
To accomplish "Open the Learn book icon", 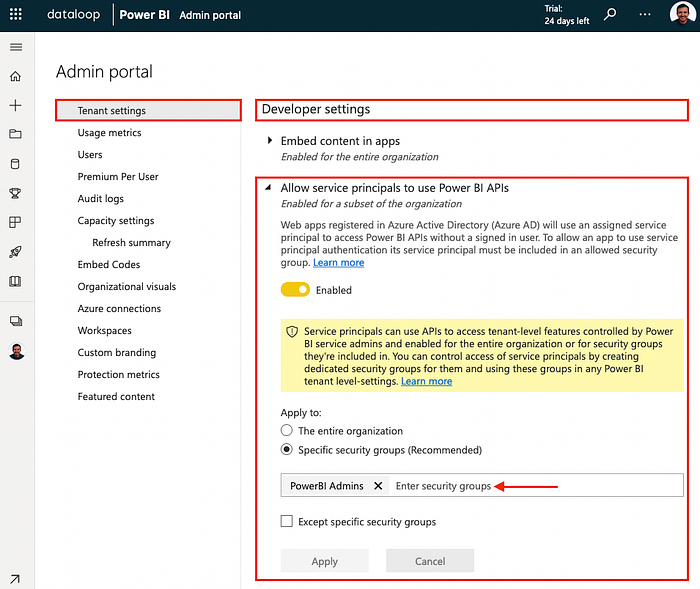I will pos(15,281).
